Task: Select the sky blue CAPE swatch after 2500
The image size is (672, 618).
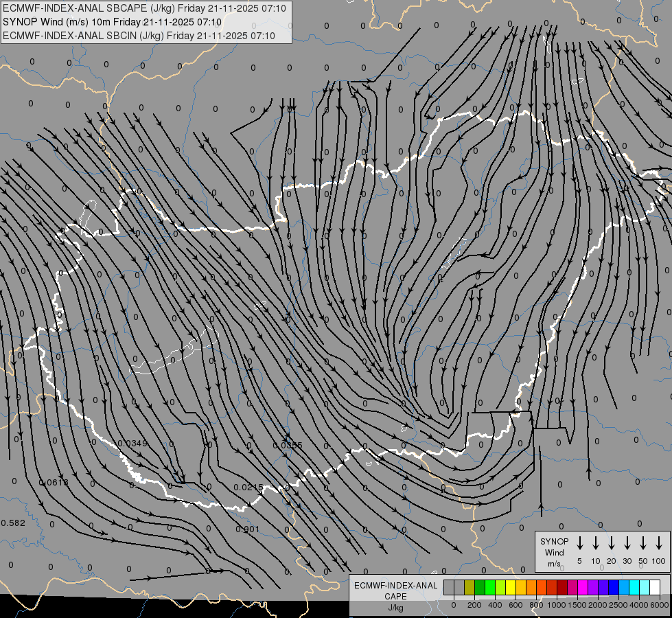Action: pos(623,587)
